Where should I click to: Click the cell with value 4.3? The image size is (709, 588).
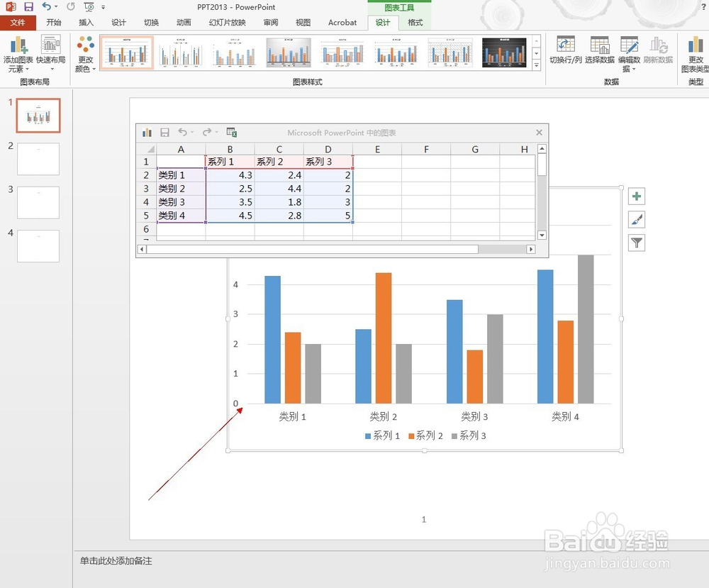230,175
